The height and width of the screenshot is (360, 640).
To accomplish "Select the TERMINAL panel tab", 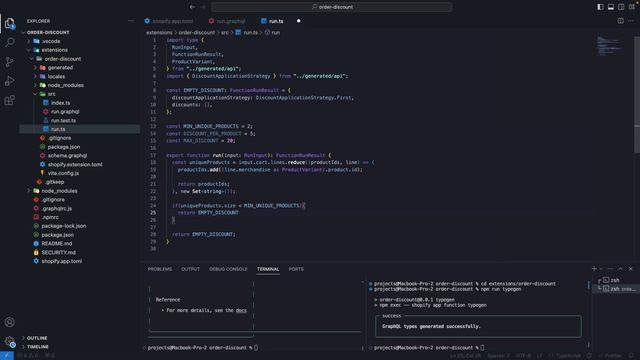I will coord(268,269).
